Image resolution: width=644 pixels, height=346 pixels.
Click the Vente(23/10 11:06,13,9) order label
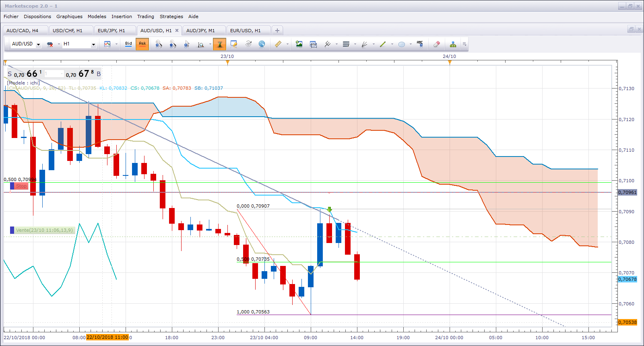(45, 230)
